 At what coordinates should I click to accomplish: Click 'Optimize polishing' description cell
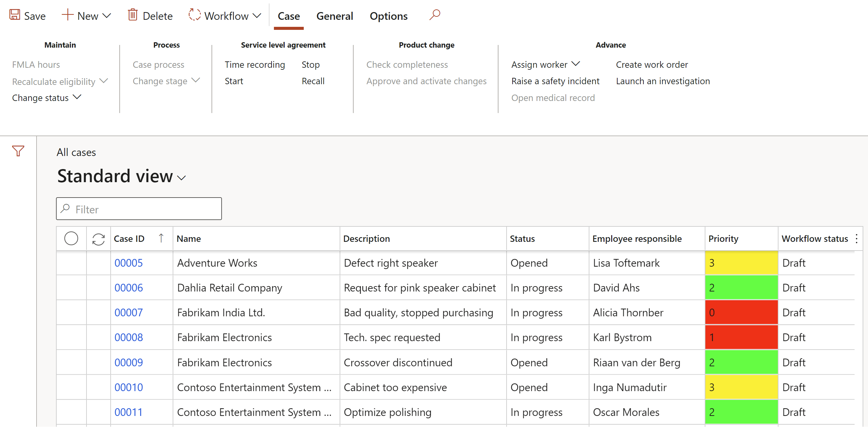[x=423, y=412]
